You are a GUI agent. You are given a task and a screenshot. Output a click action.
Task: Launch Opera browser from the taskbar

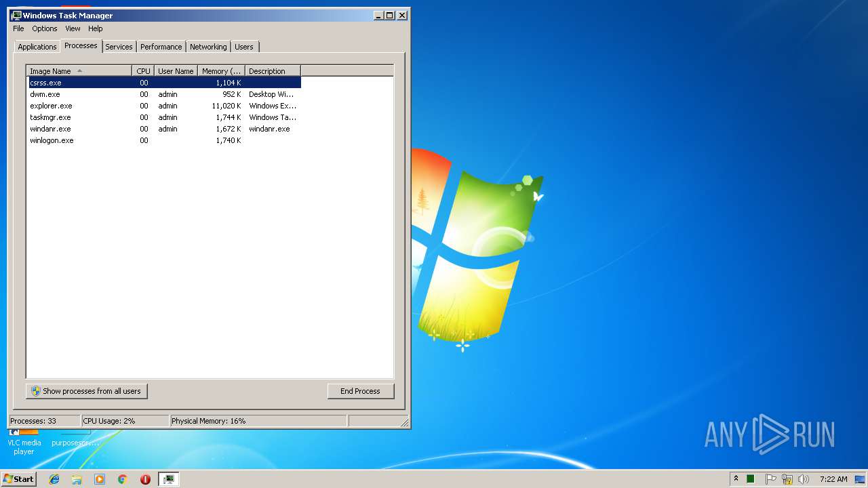click(145, 479)
